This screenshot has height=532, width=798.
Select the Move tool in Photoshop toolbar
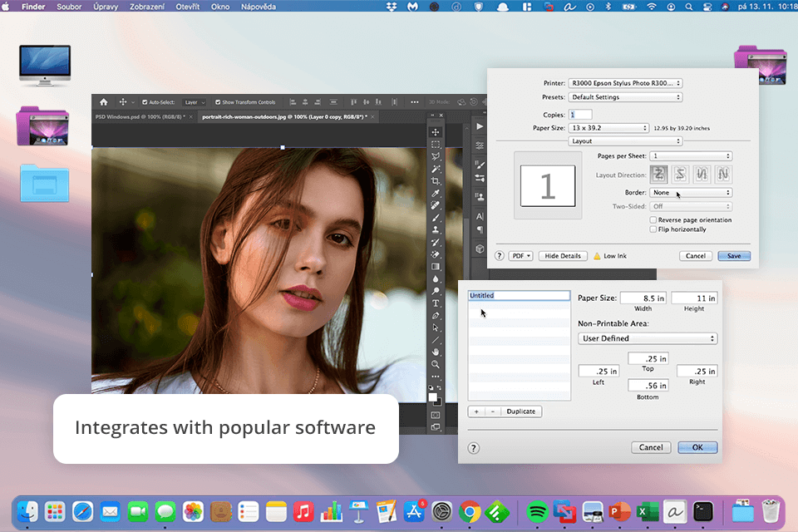tap(436, 132)
